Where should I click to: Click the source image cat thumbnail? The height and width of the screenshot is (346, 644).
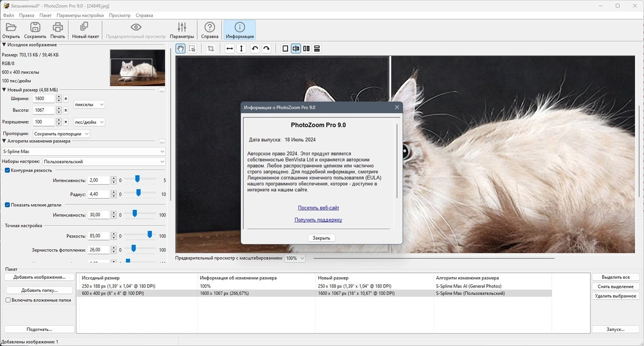[137, 68]
